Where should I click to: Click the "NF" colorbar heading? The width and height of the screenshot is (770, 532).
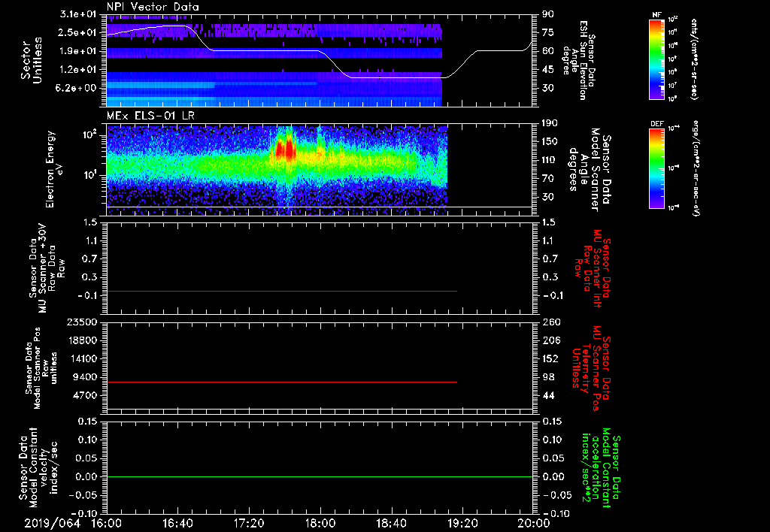pos(656,15)
